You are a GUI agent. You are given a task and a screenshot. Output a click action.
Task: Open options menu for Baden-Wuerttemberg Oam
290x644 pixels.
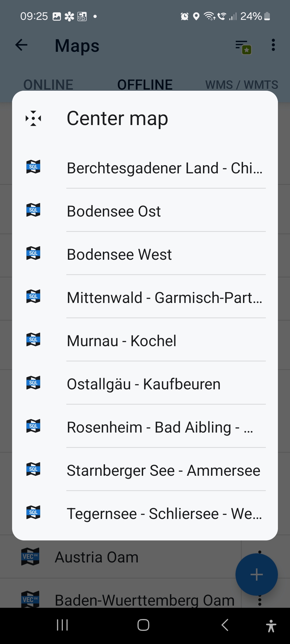(260, 601)
